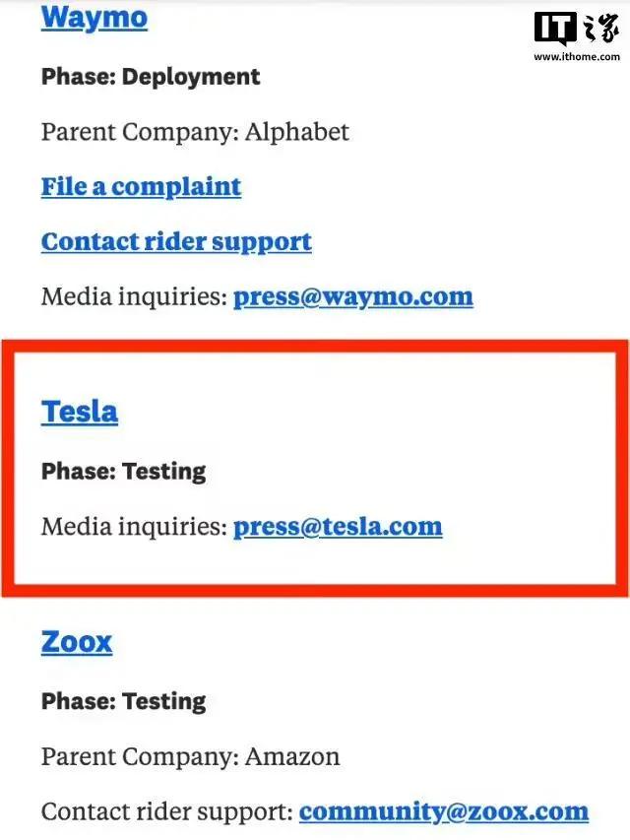This screenshot has width=630, height=840.
Task: Click the Media inquiries label under Tesla
Action: (134, 527)
